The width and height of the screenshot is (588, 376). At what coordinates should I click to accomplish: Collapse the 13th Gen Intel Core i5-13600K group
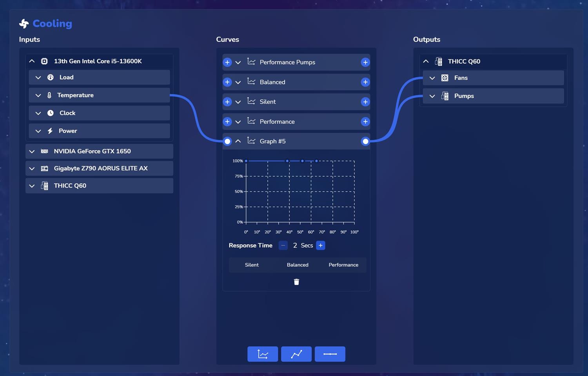tap(32, 61)
